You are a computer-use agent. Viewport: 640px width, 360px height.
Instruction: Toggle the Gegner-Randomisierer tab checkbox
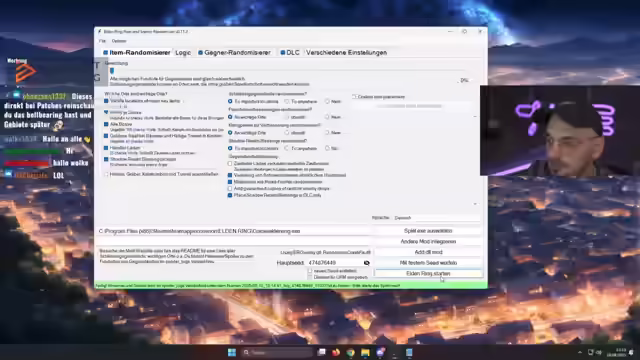click(200, 53)
